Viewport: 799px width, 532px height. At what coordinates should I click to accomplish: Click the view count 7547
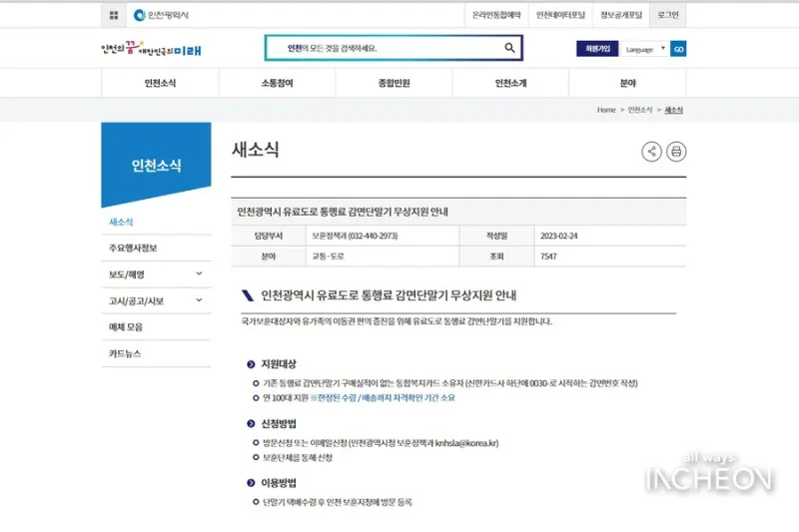[x=548, y=257]
